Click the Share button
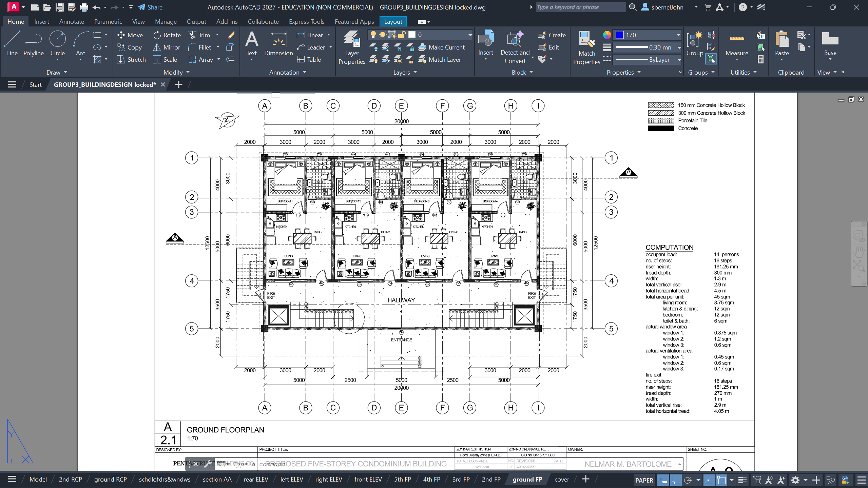The image size is (868, 488). (x=150, y=7)
